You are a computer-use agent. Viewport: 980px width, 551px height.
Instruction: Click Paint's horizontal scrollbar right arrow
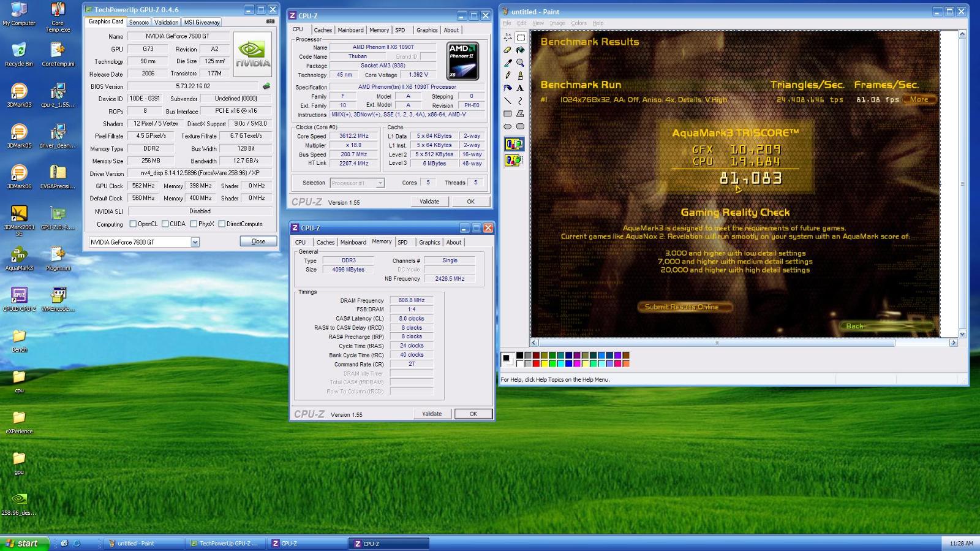(x=953, y=343)
